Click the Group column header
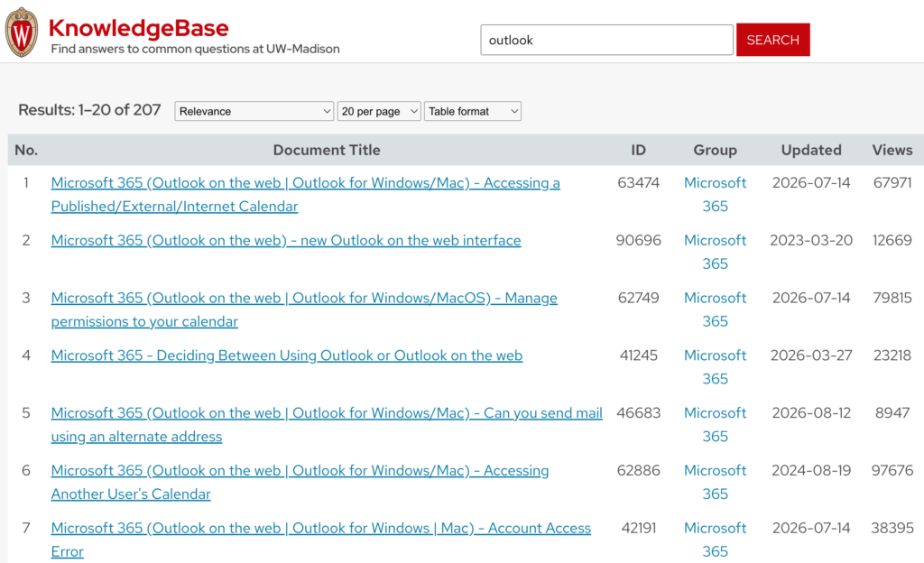 [x=715, y=150]
